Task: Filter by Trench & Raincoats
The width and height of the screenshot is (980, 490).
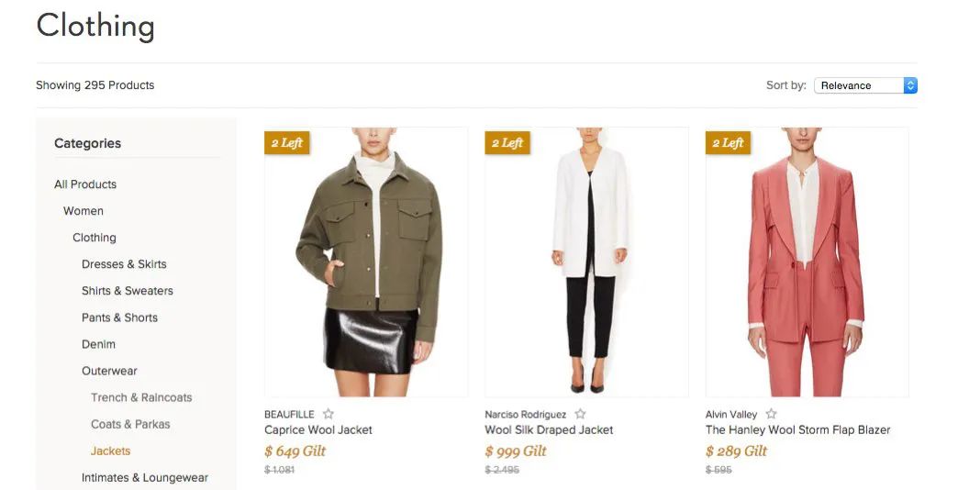Action: pos(141,397)
